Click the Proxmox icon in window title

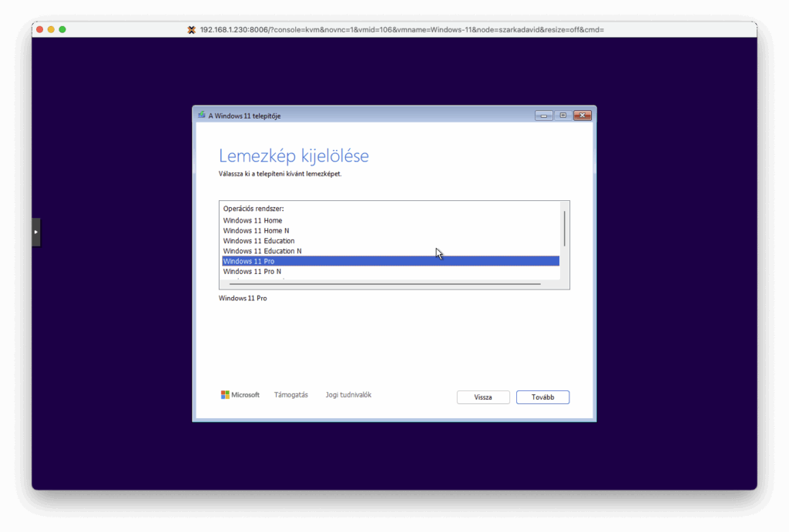tap(191, 30)
